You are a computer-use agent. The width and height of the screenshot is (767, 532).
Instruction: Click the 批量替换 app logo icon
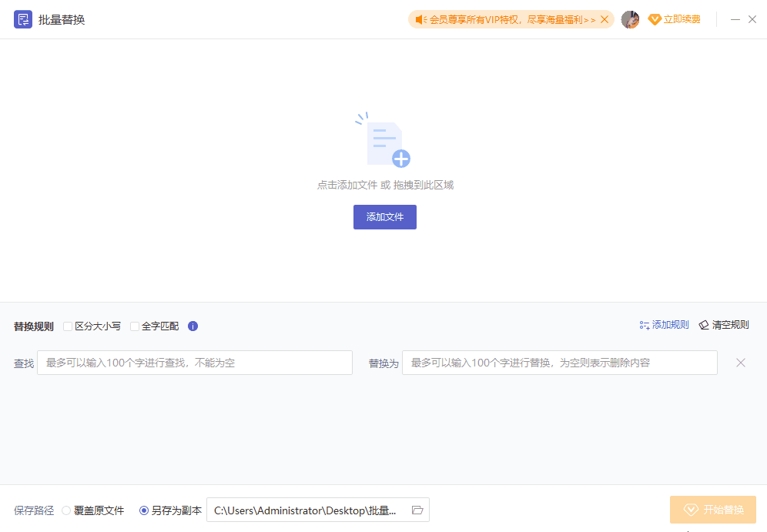(23, 19)
